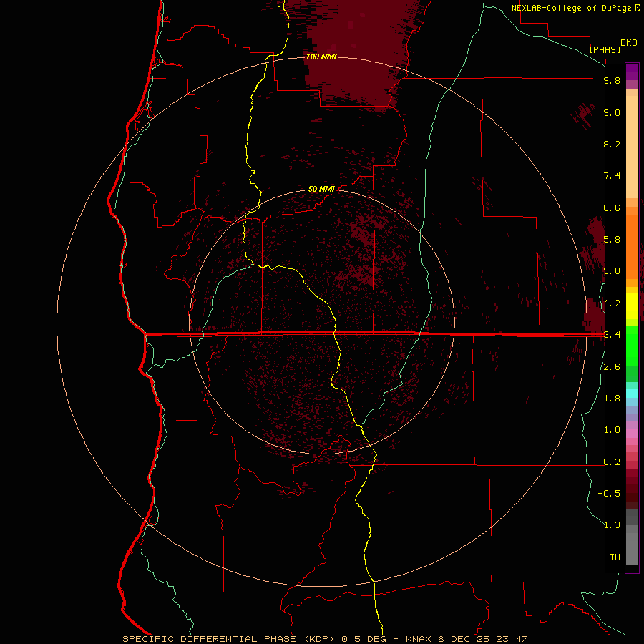Viewport: 644px width, 644px height.
Task: Click the 9.0 color scale value
Action: tap(612, 112)
